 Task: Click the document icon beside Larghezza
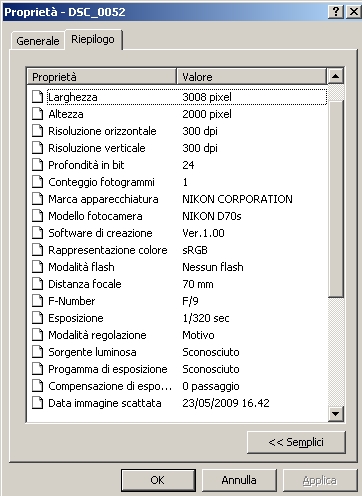[37, 97]
